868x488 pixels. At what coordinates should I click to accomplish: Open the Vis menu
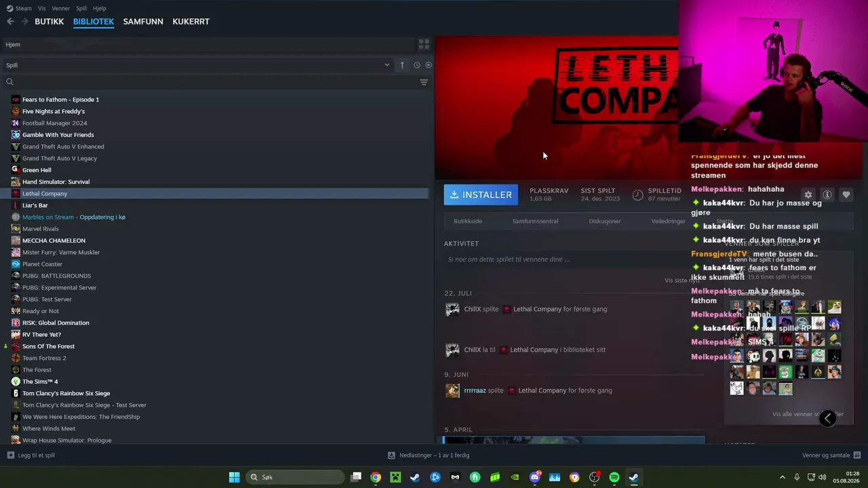coord(42,8)
